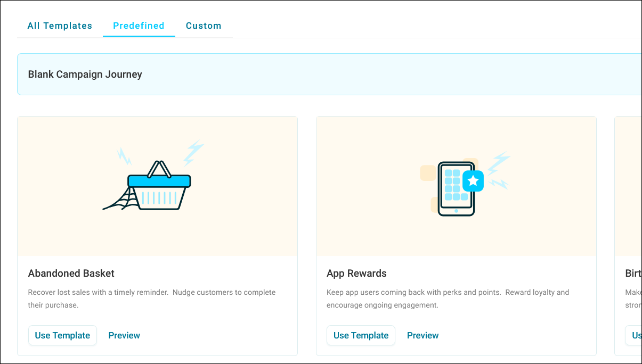The height and width of the screenshot is (364, 642).
Task: Click the star badge on the tablet icon
Action: pos(473,181)
